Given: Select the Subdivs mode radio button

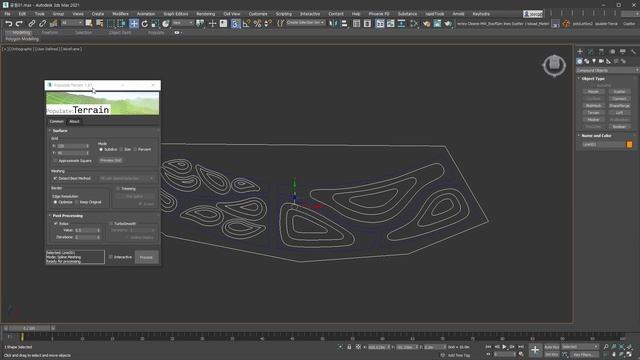Looking at the screenshot, I should (x=101, y=149).
